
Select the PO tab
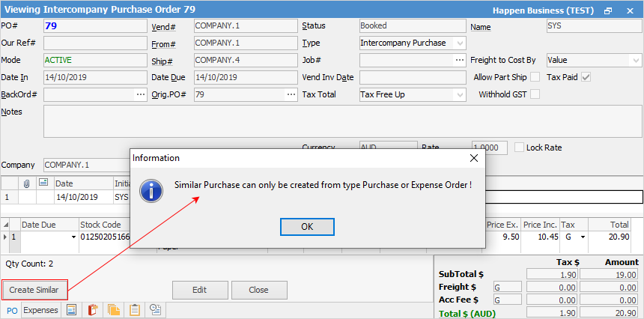click(12, 310)
